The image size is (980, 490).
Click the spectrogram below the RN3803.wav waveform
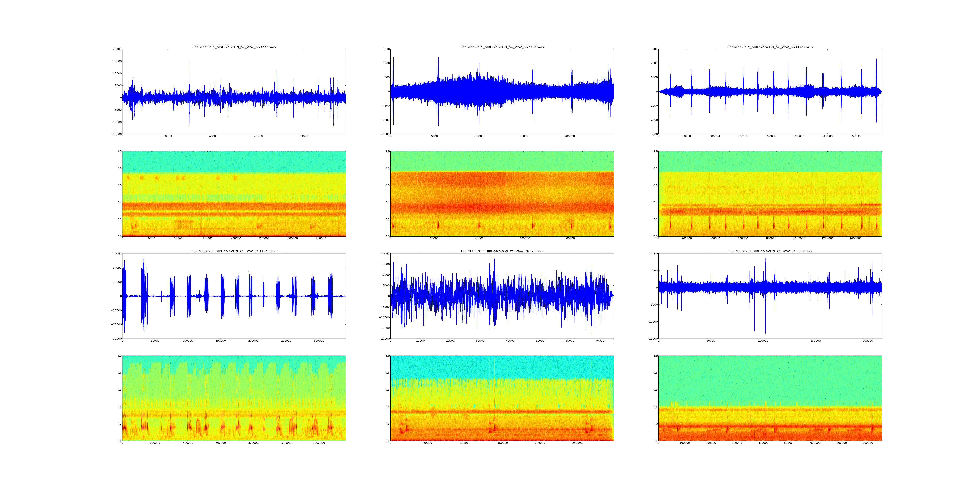pos(502,194)
